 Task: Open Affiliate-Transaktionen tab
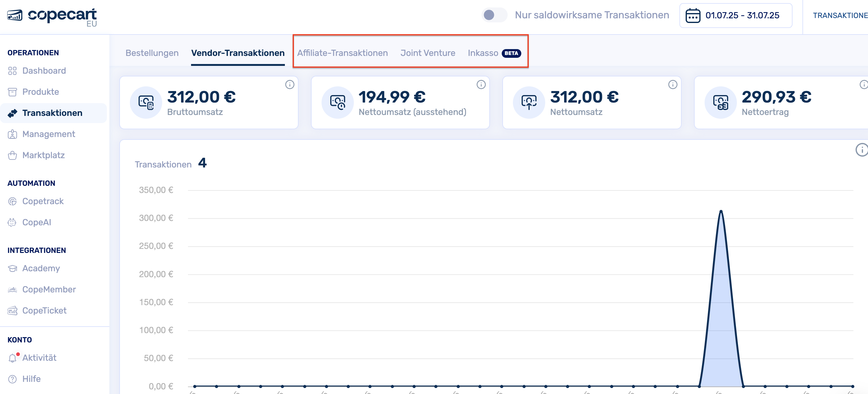click(342, 53)
